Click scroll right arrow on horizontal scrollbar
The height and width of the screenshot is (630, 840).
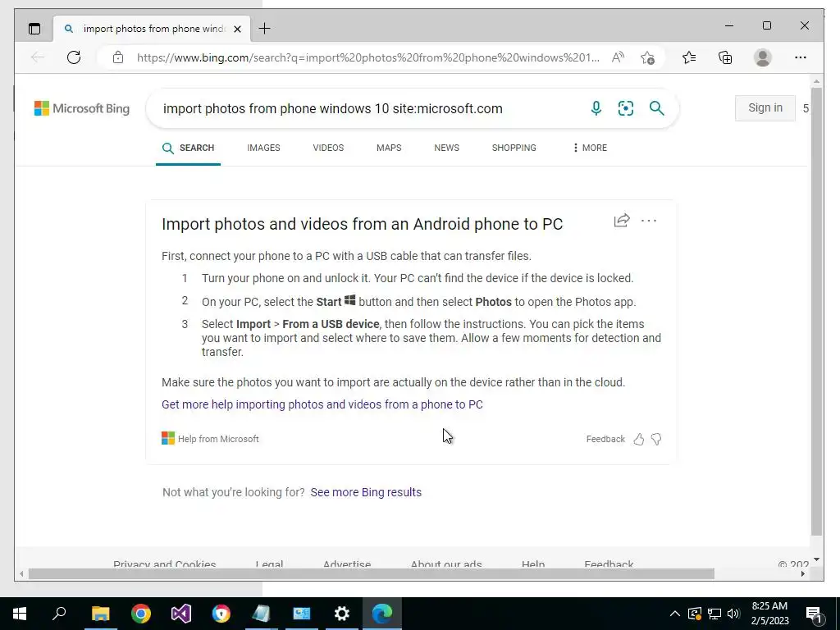pos(802,573)
